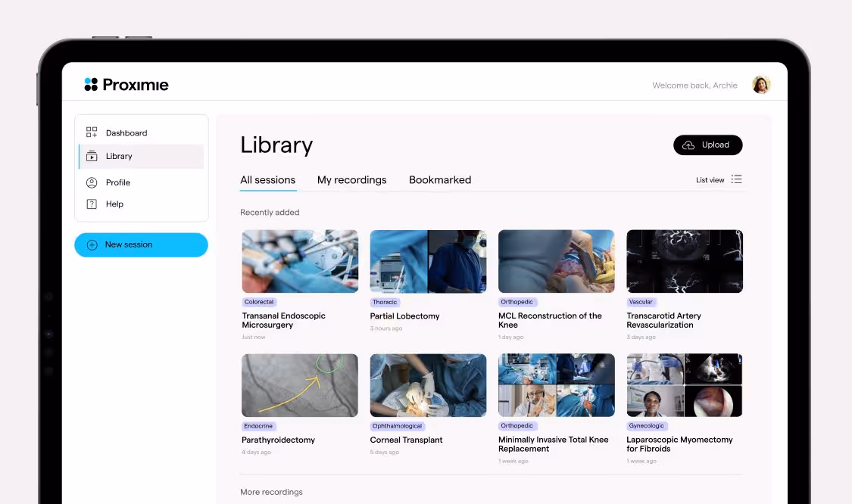
Task: Click the Library page heading
Action: click(276, 145)
